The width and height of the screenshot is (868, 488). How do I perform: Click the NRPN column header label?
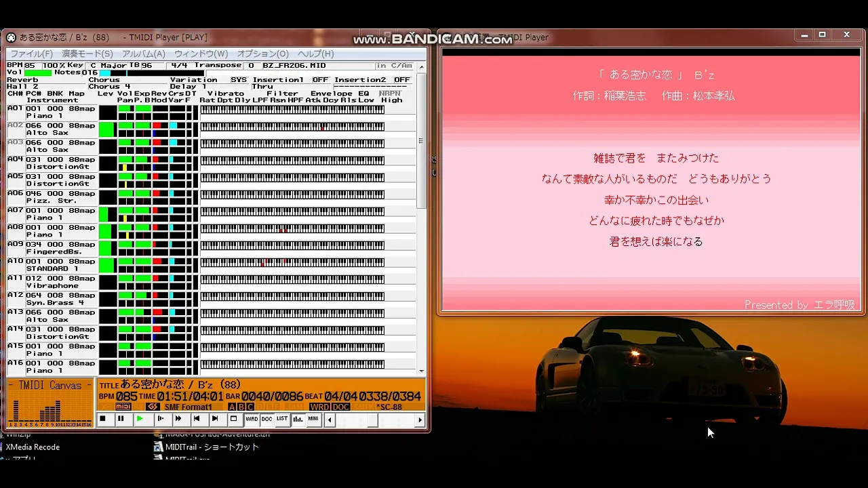(x=389, y=94)
